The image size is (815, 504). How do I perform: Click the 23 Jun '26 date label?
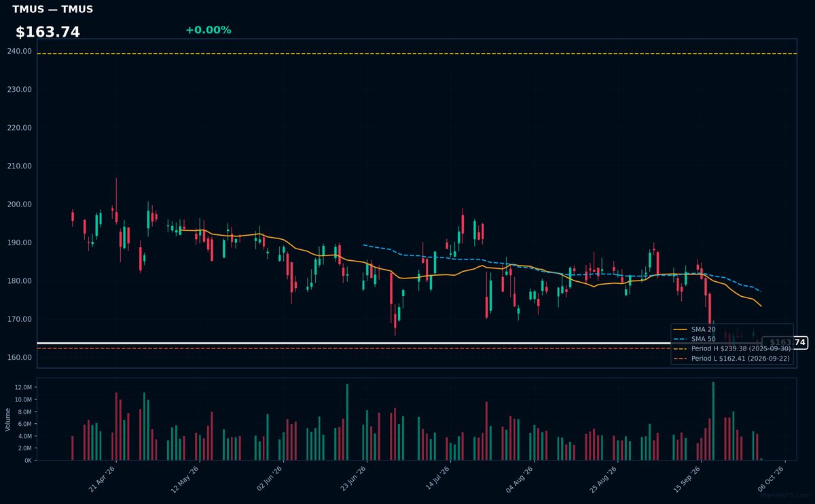pyautogui.click(x=353, y=479)
